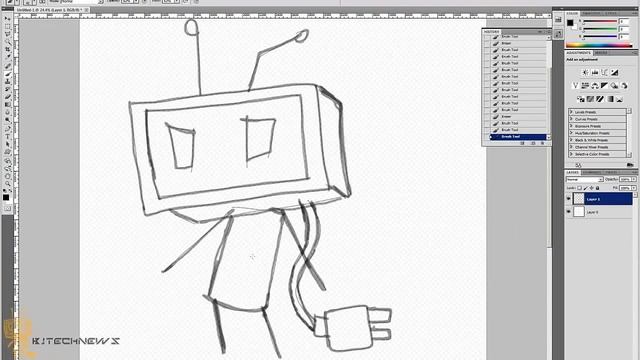640x360 pixels.
Task: Toggle lock position for the layer
Action: [591, 188]
